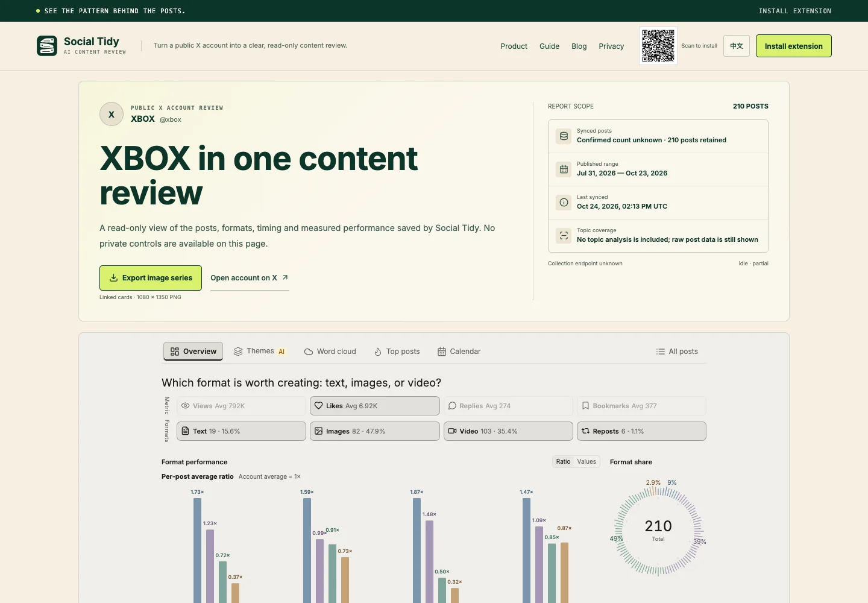The width and height of the screenshot is (868, 603).
Task: Open the All posts list view
Action: coord(677,352)
